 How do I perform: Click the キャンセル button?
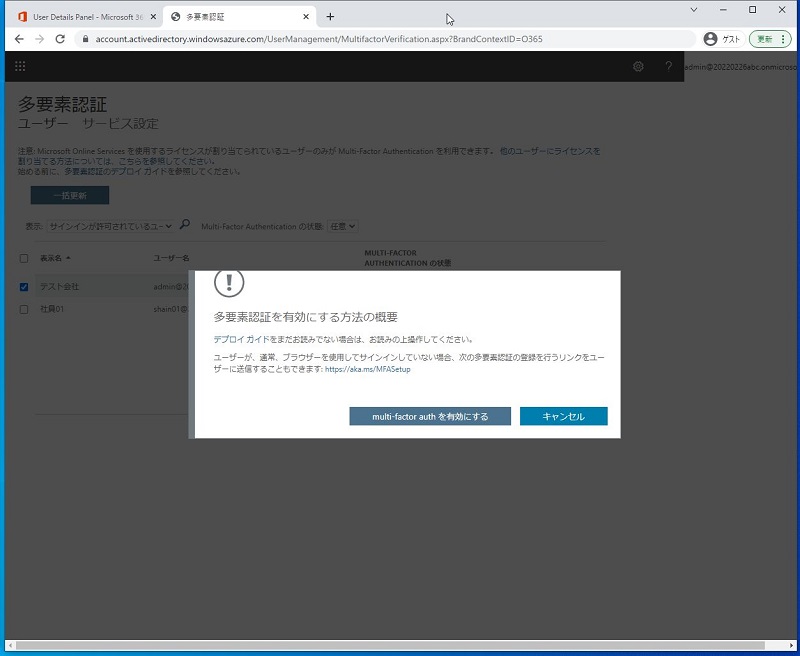coord(564,416)
